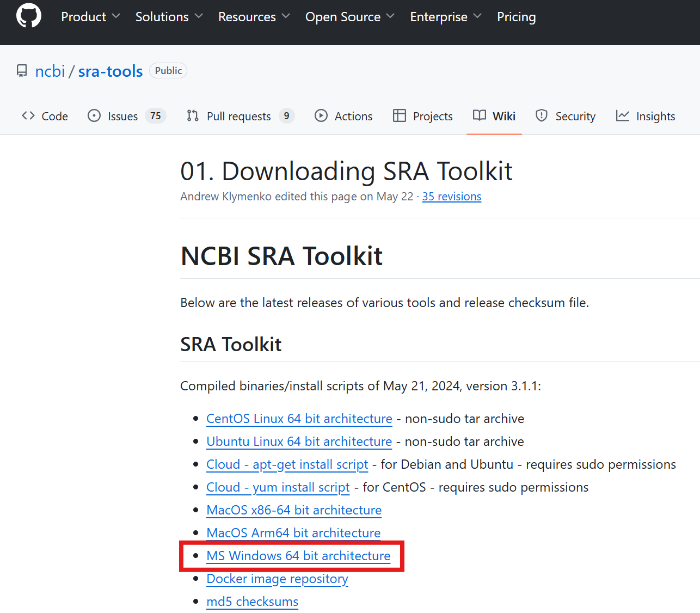View the 35 revisions history

[452, 197]
